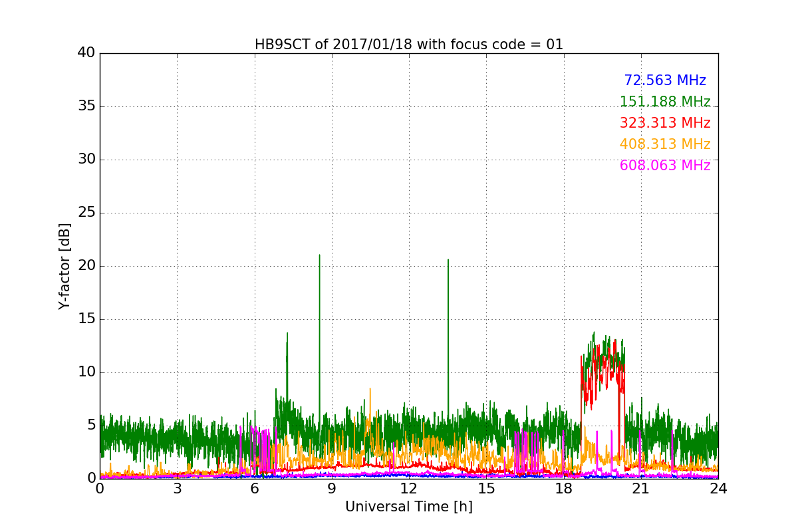Click the orange spike peak near 10.5 h
This screenshot has height=532, width=798.
click(370, 389)
